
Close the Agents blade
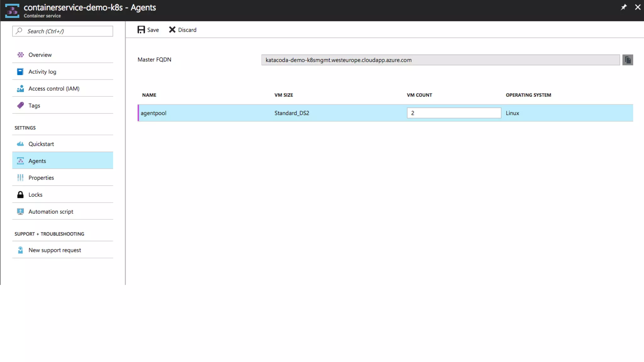click(638, 7)
